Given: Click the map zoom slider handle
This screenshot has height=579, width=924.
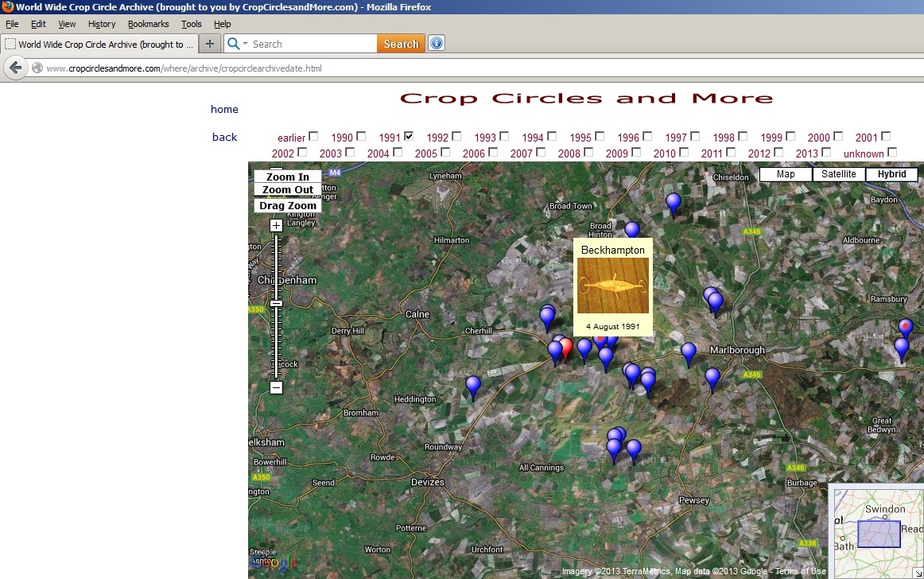Looking at the screenshot, I should [x=276, y=303].
